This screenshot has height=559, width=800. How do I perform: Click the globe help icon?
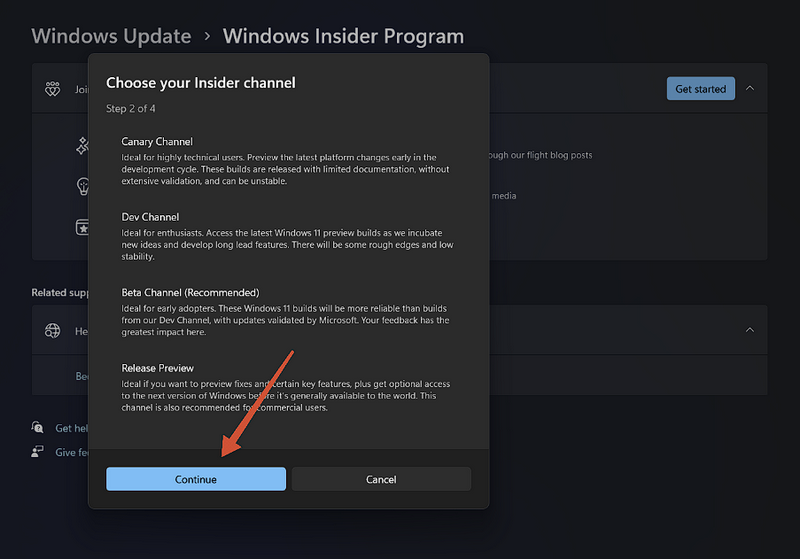53,331
